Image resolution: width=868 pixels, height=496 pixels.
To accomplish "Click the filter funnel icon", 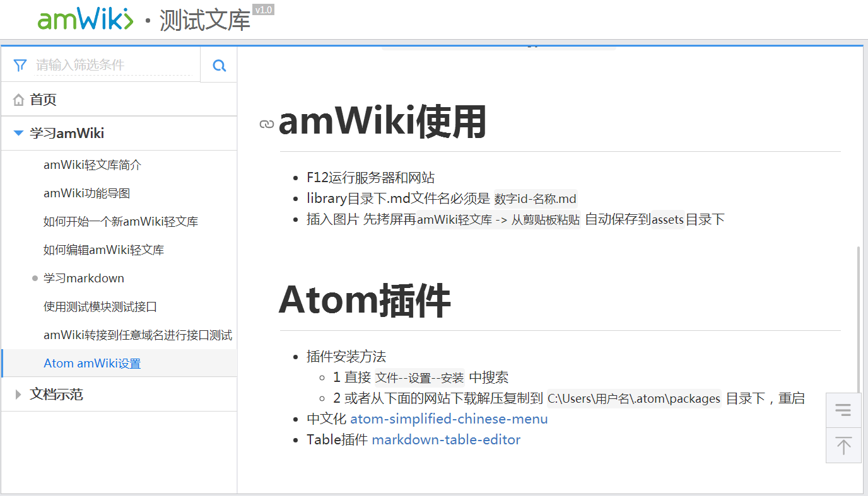I will (x=20, y=65).
